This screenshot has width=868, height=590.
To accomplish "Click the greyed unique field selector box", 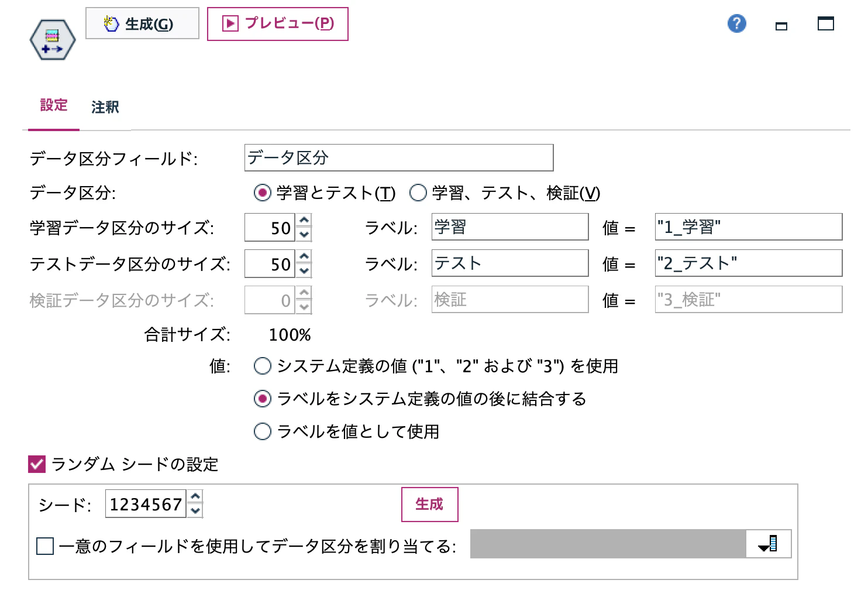I will (608, 544).
